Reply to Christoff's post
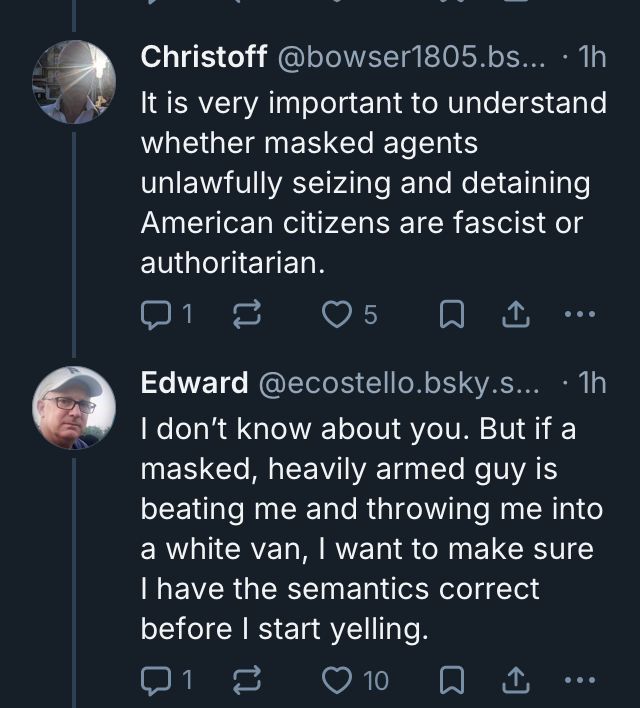 pos(155,315)
